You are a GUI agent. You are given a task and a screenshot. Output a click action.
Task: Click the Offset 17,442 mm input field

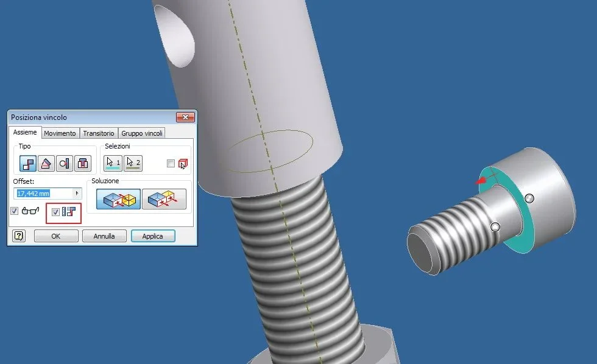(43, 193)
